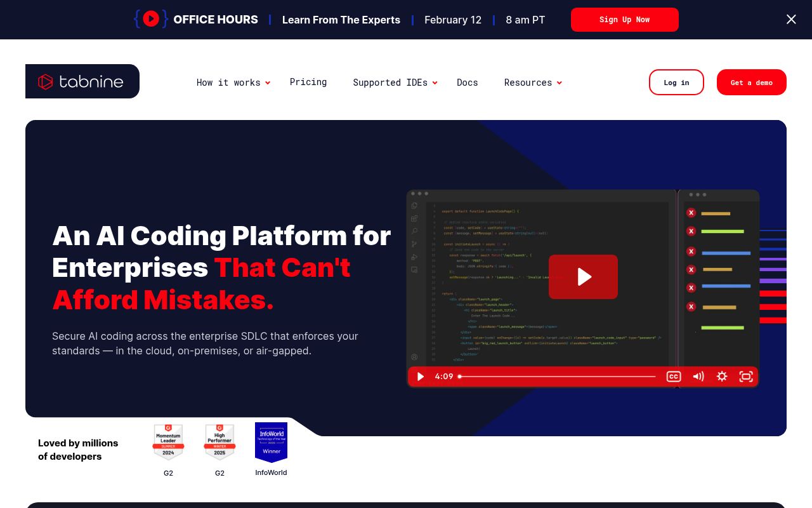Viewport: 812px width, 508px height.
Task: Open the Resources dropdown
Action: coord(532,83)
